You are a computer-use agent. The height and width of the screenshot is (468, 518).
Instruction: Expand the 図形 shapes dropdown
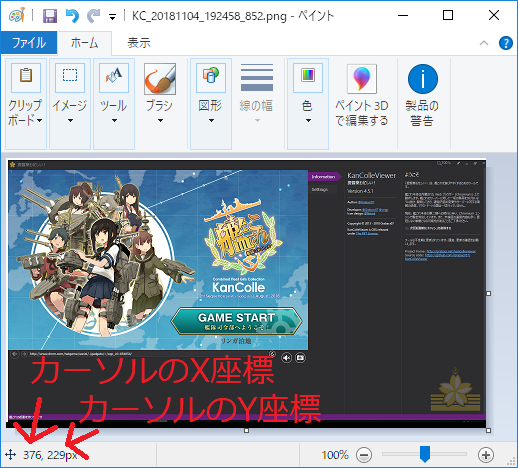pyautogui.click(x=211, y=104)
